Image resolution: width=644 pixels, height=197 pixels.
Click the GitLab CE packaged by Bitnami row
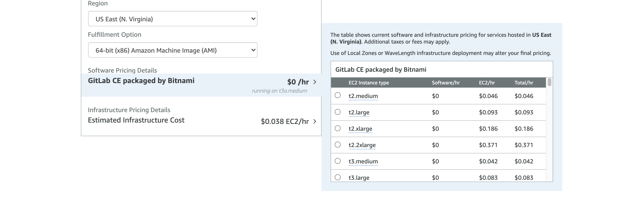click(201, 85)
